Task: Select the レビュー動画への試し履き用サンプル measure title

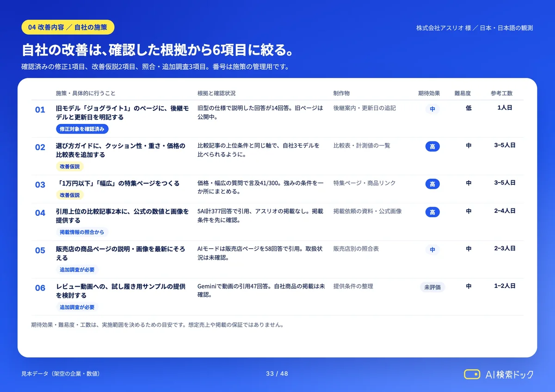Action: tap(121, 291)
